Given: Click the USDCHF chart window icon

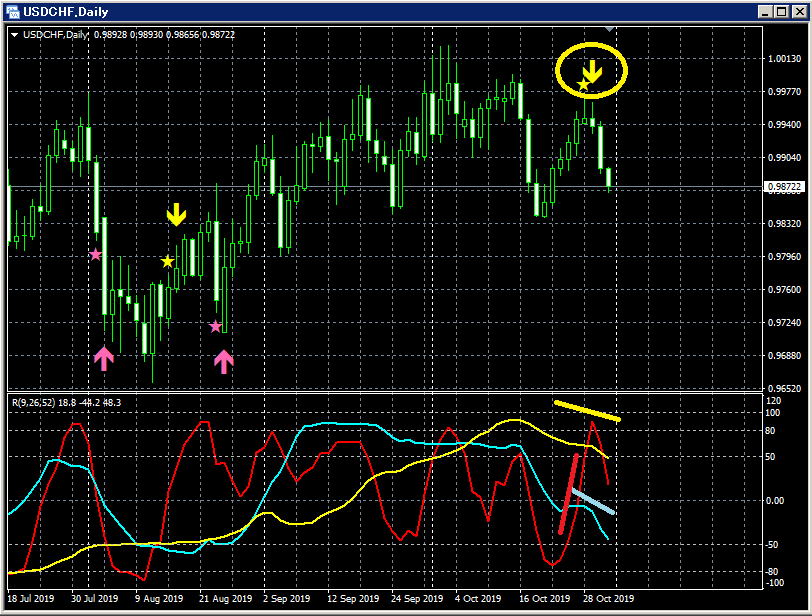Looking at the screenshot, I should pyautogui.click(x=12, y=11).
